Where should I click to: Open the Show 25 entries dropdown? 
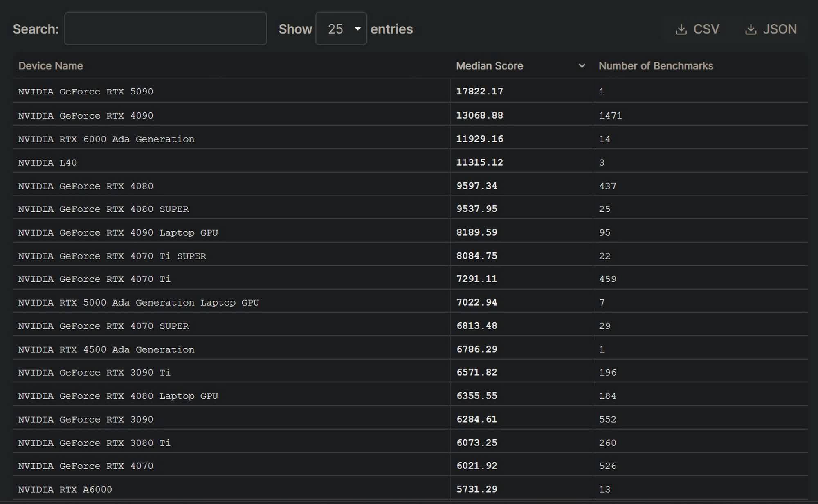coord(341,29)
